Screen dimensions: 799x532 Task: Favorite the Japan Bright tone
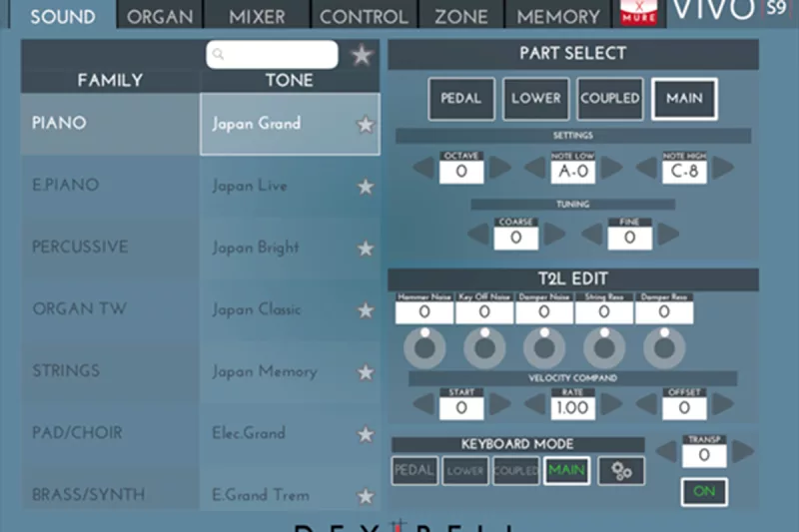pyautogui.click(x=366, y=249)
